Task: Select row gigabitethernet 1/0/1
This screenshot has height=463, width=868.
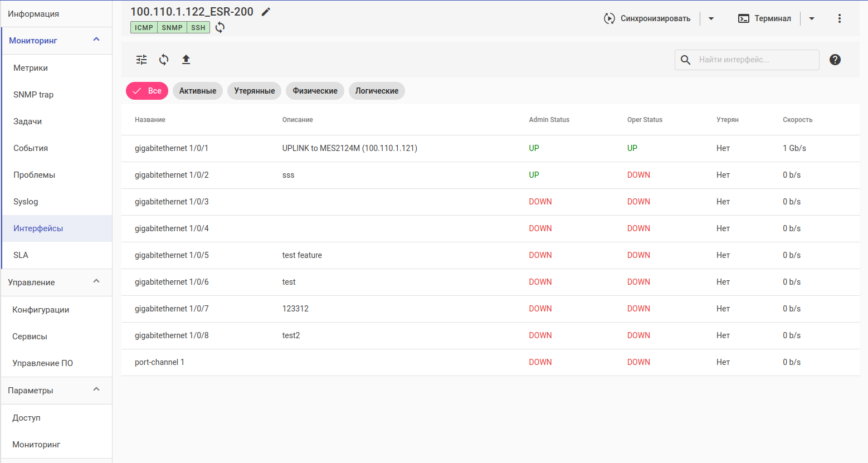Action: 490,148
